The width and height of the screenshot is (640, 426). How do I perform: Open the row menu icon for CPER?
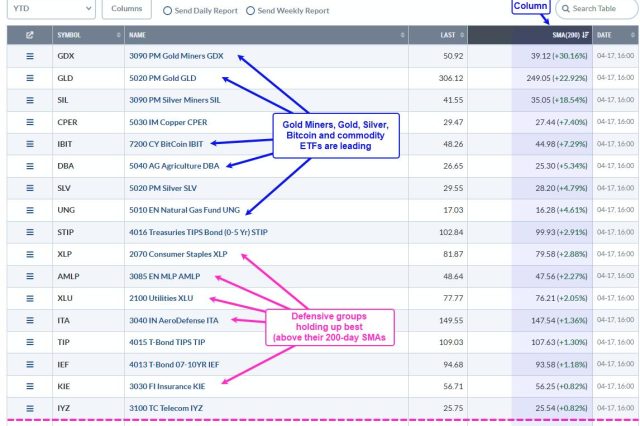pyautogui.click(x=30, y=121)
